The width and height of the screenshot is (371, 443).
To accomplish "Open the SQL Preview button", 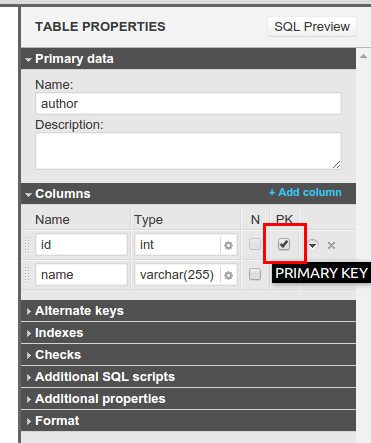I will pyautogui.click(x=312, y=27).
